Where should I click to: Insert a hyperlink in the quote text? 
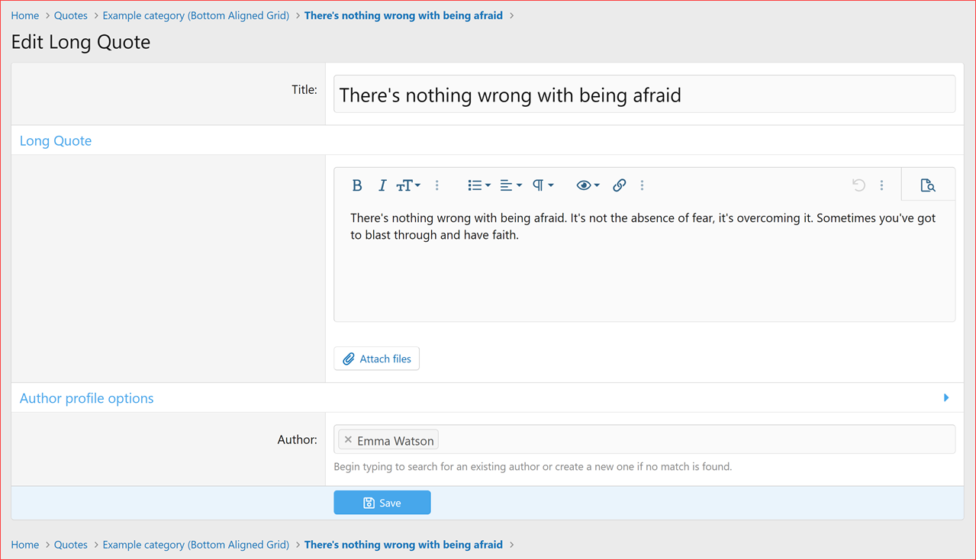(619, 185)
